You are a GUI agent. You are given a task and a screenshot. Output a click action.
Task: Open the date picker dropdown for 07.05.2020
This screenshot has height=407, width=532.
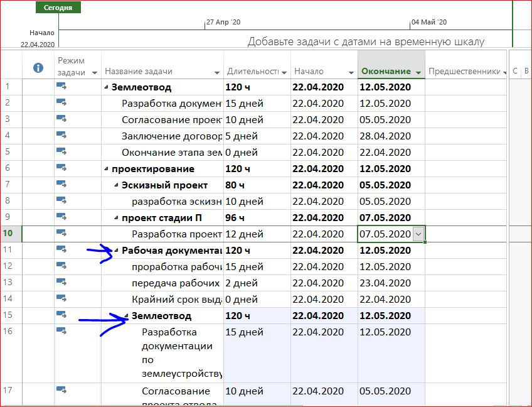point(418,234)
